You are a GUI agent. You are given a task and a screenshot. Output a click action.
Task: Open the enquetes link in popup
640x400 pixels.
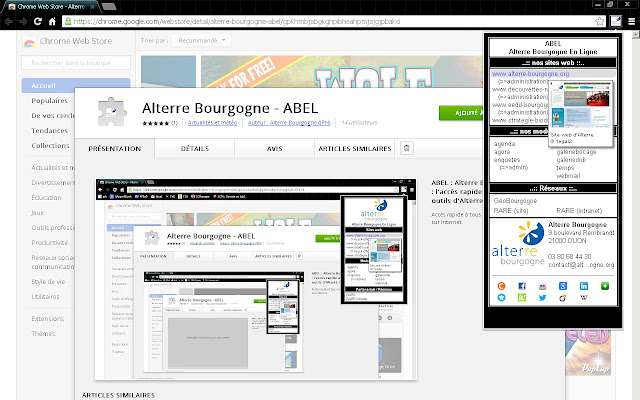click(x=507, y=160)
